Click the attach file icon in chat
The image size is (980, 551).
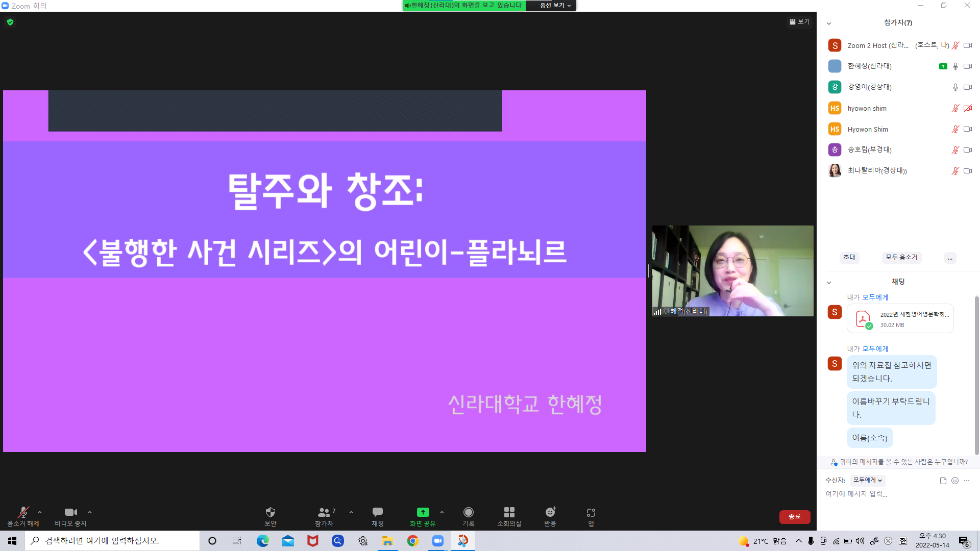pyautogui.click(x=943, y=481)
